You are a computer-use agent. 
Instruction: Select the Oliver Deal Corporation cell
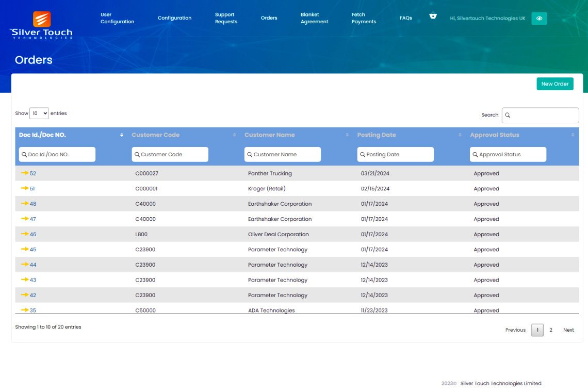[x=278, y=234]
